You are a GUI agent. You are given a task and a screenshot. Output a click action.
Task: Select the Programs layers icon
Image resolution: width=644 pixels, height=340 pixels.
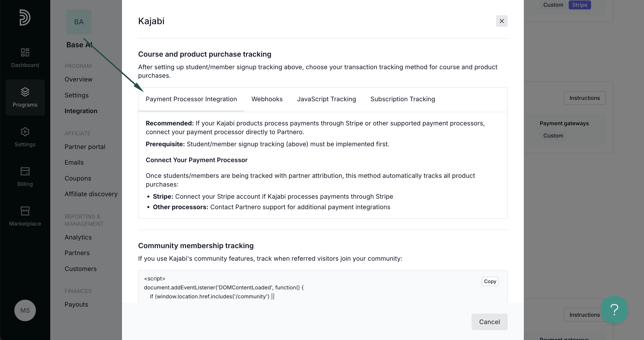click(x=25, y=92)
